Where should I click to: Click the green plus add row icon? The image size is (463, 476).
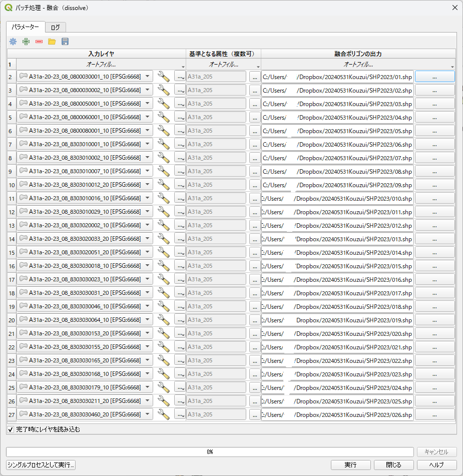[x=26, y=42]
